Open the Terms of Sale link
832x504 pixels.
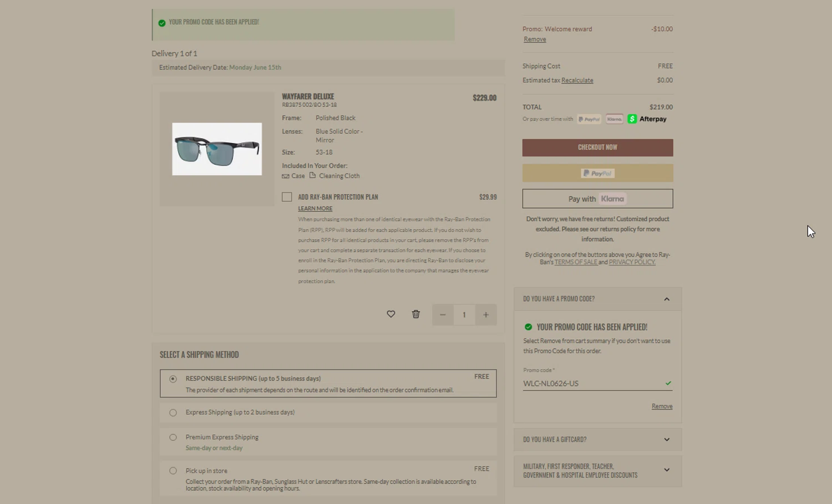tap(576, 262)
